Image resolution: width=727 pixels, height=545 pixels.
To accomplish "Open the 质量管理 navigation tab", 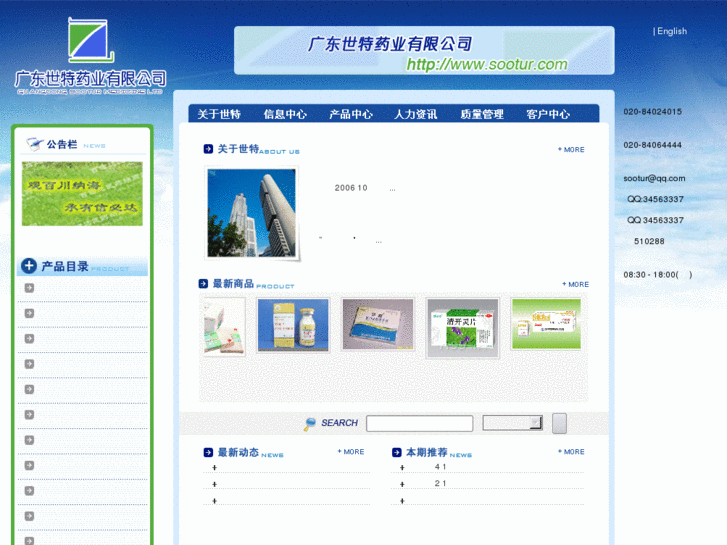I will pyautogui.click(x=482, y=114).
